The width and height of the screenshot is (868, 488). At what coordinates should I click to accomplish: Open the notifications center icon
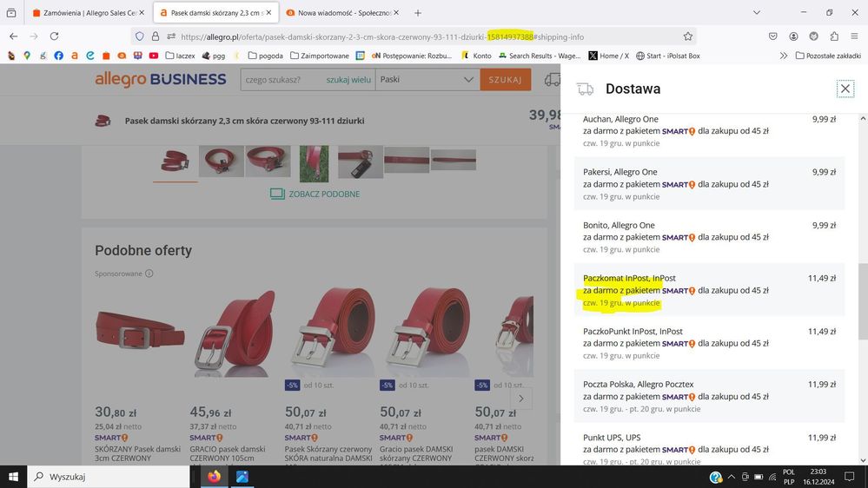click(x=850, y=477)
